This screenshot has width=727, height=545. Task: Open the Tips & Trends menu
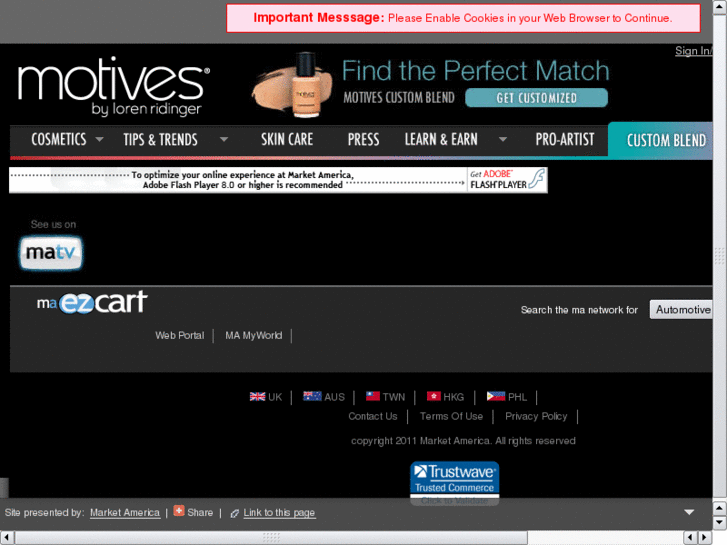tap(160, 139)
